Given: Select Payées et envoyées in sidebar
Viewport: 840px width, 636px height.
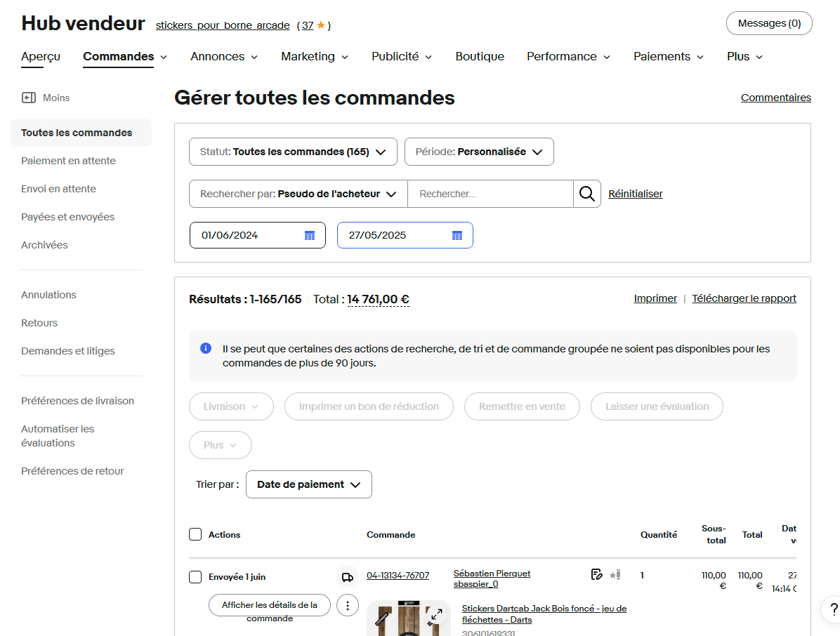Looking at the screenshot, I should [67, 217].
